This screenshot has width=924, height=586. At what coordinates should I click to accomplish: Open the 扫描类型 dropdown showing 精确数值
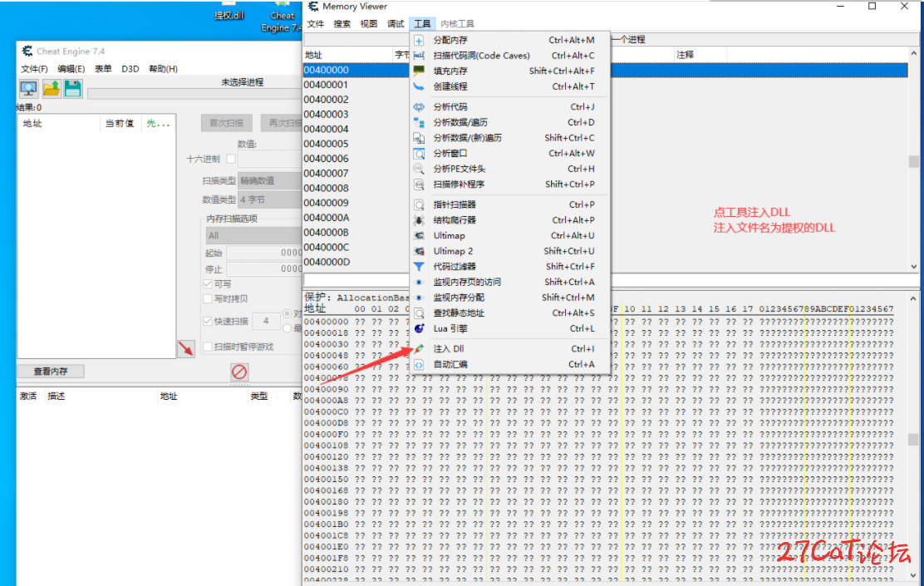point(270,180)
